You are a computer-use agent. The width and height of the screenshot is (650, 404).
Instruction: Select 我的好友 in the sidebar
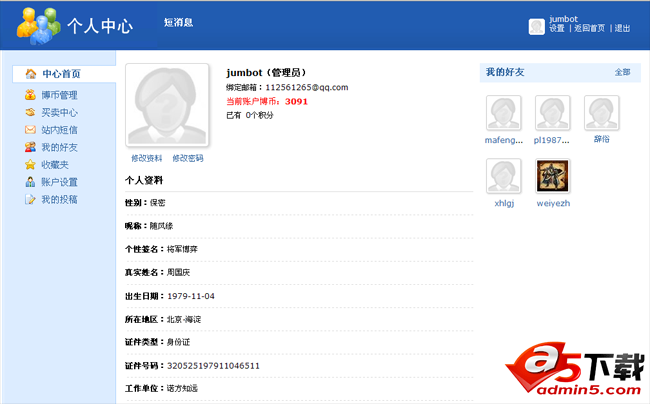pos(59,147)
